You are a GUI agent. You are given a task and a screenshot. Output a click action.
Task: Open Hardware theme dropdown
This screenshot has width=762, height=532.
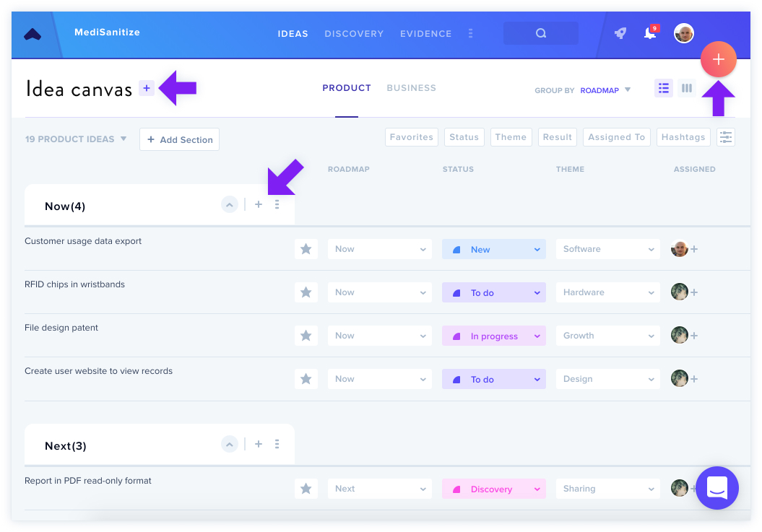click(x=608, y=292)
